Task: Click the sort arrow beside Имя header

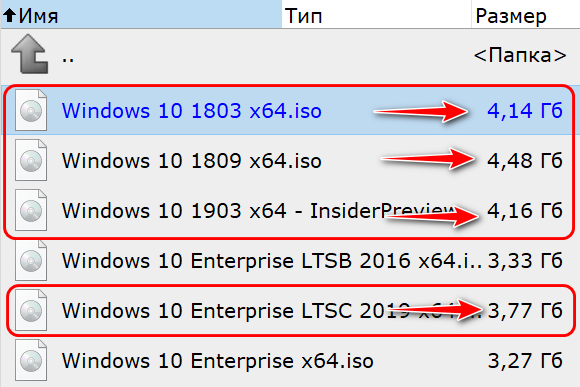Action: pyautogui.click(x=9, y=16)
